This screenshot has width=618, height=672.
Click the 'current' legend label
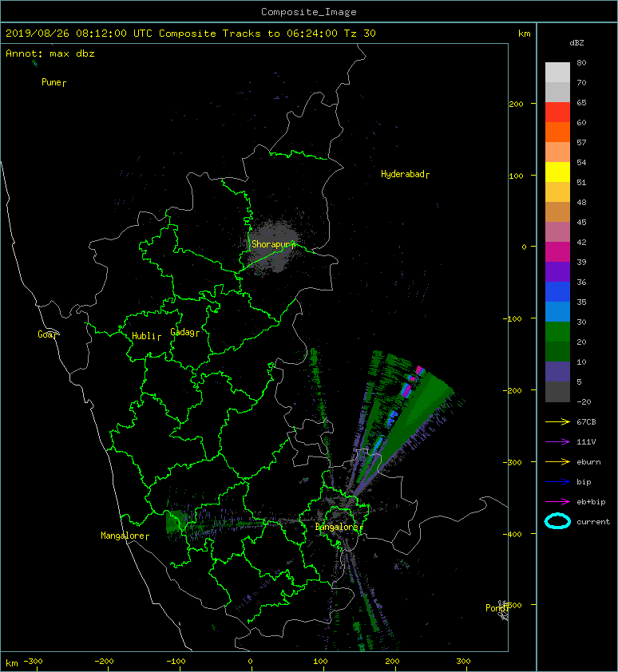pyautogui.click(x=593, y=522)
